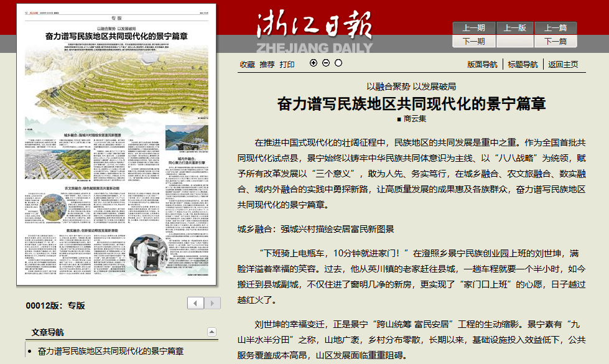Print the article via 打印

(287, 65)
